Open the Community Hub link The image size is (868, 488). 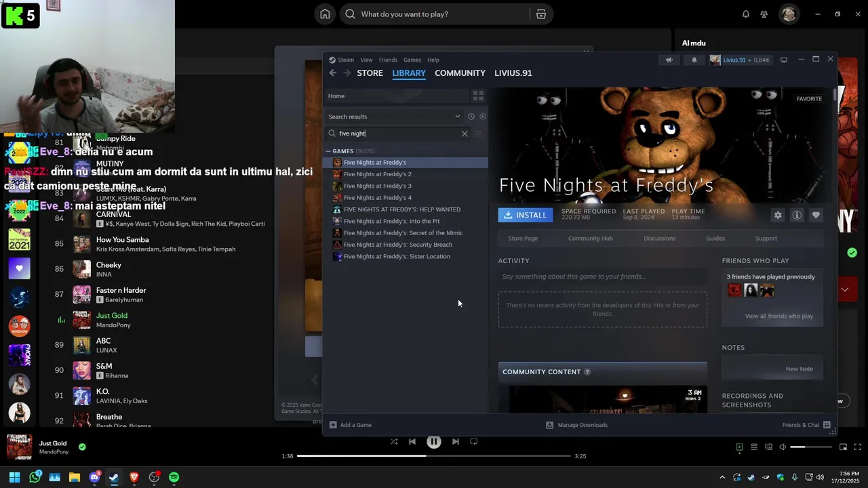click(x=591, y=239)
